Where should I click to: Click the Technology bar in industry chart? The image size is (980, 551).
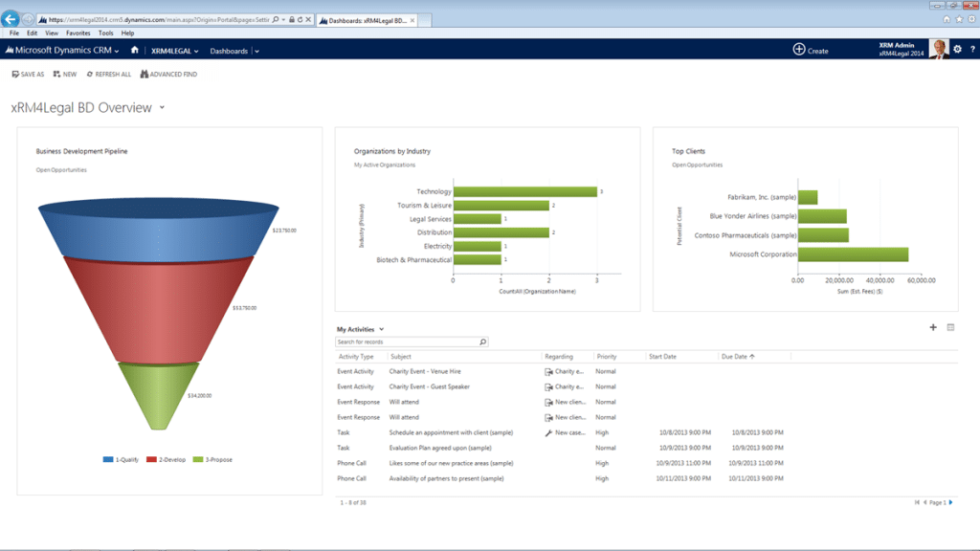(525, 191)
